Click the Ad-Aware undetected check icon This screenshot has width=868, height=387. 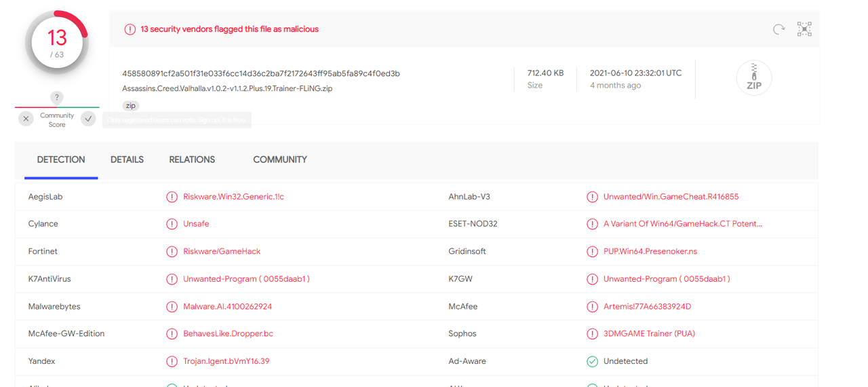point(593,361)
